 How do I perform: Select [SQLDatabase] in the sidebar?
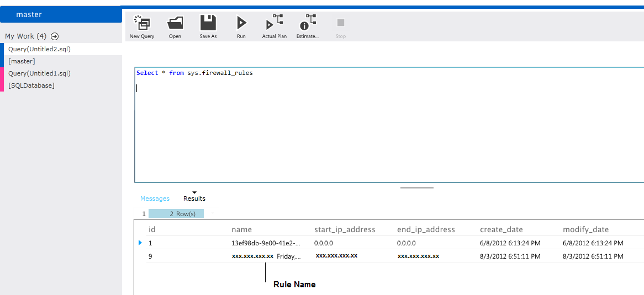[x=31, y=85]
